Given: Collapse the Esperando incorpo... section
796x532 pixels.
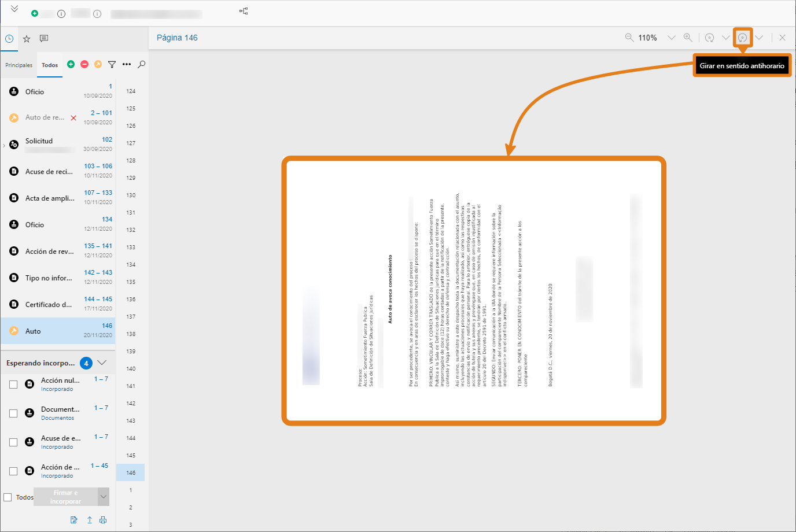Looking at the screenshot, I should pyautogui.click(x=102, y=363).
